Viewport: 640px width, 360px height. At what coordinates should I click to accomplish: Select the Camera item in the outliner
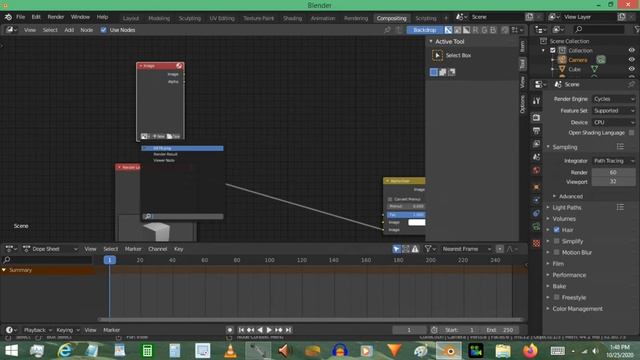pos(578,60)
